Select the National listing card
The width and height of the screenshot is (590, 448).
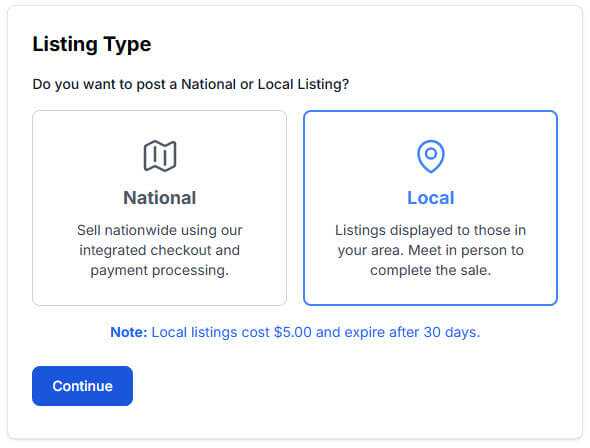click(x=160, y=208)
